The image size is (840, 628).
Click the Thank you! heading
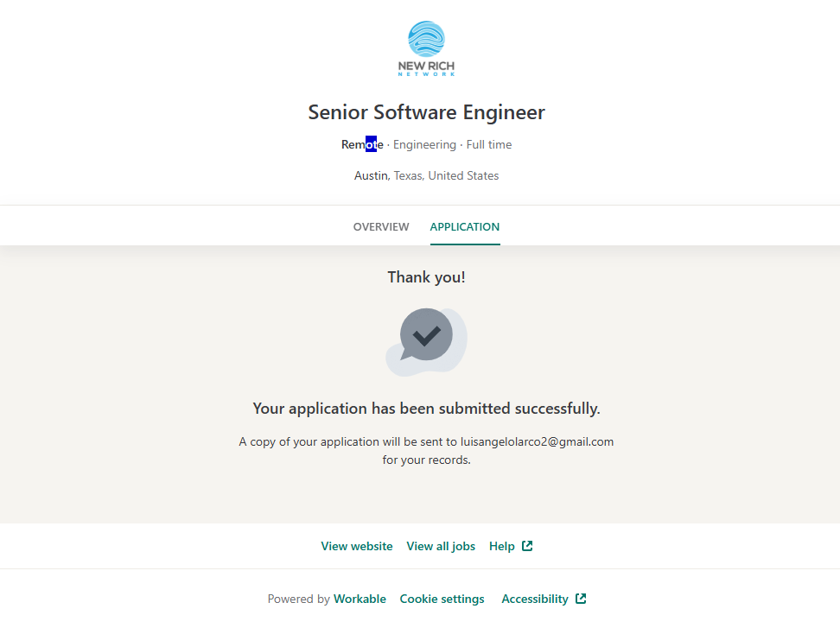[426, 277]
